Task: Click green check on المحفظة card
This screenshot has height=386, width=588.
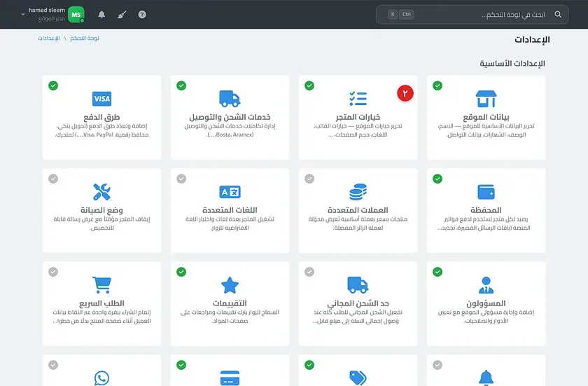Action: (437, 179)
